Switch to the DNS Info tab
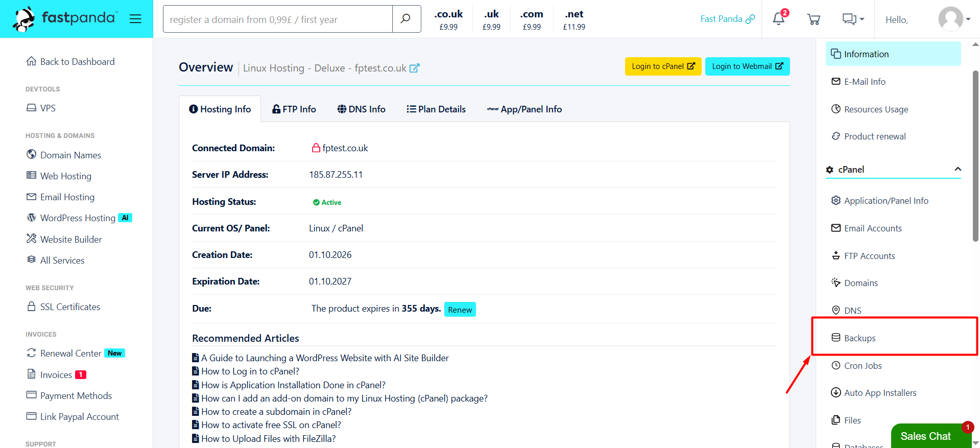Image resolution: width=980 pixels, height=448 pixels. coord(362,109)
